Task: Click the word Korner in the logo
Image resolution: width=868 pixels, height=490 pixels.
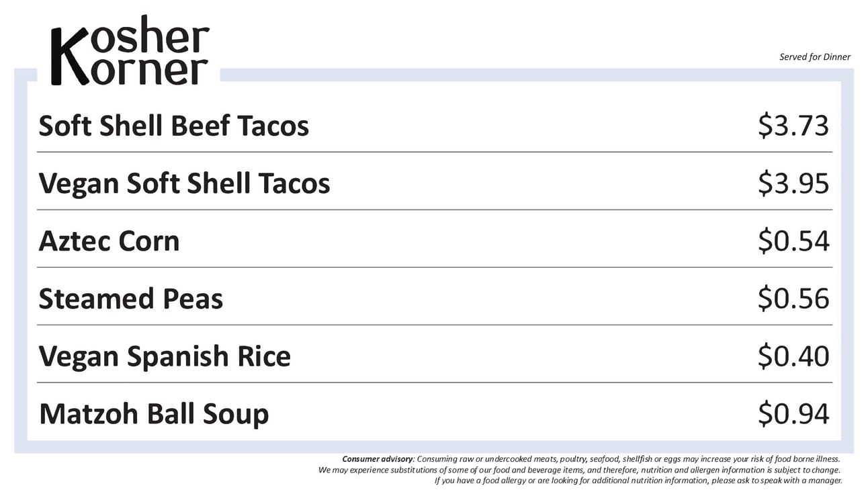Action: point(149,70)
